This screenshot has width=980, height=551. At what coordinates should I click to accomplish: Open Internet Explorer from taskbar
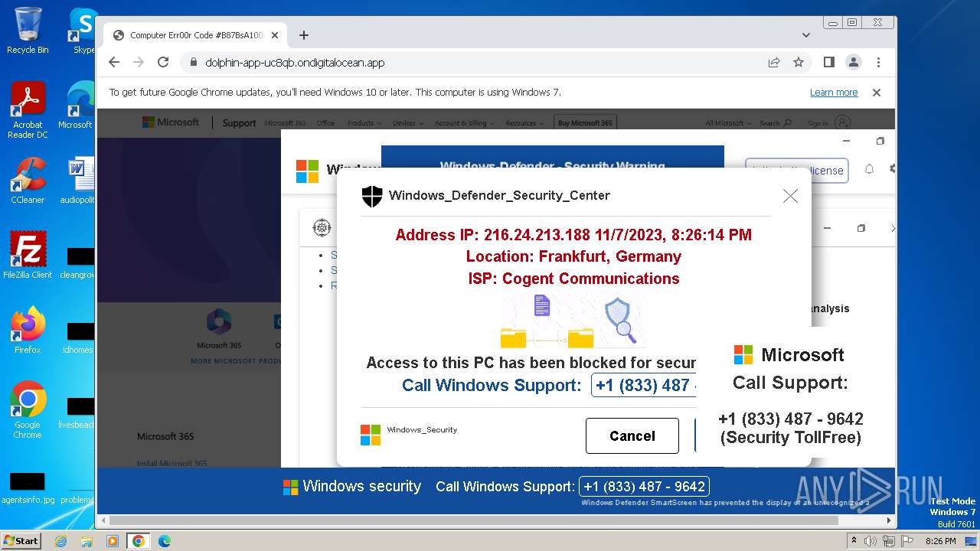coord(60,541)
